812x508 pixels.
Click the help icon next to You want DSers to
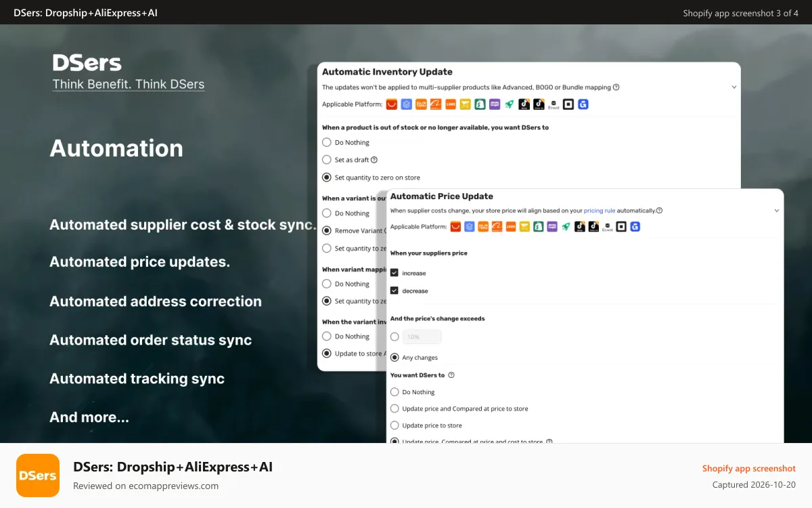(451, 375)
